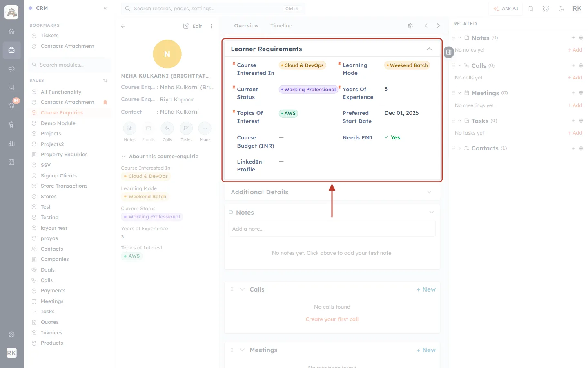Open the Notes related list settings gear
588x368 pixels.
coord(581,38)
